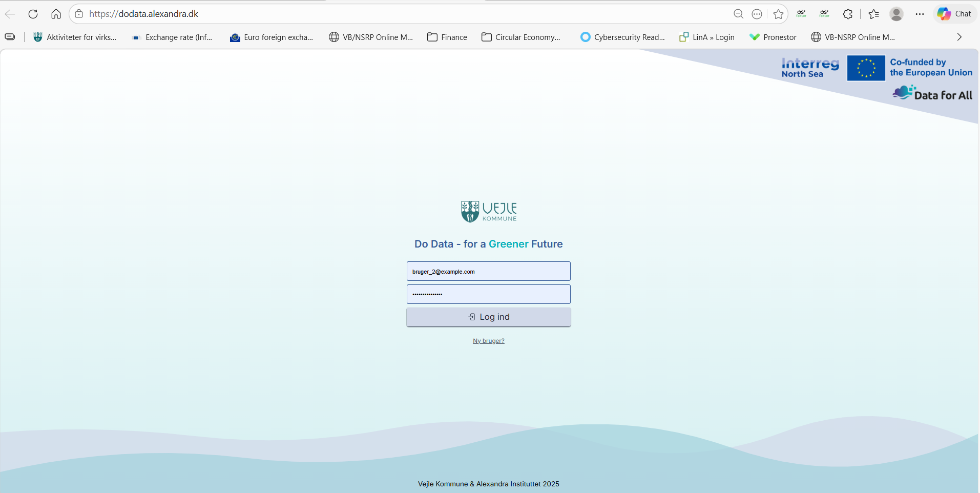Expand the bookmarks overflow chevron

[x=959, y=37]
